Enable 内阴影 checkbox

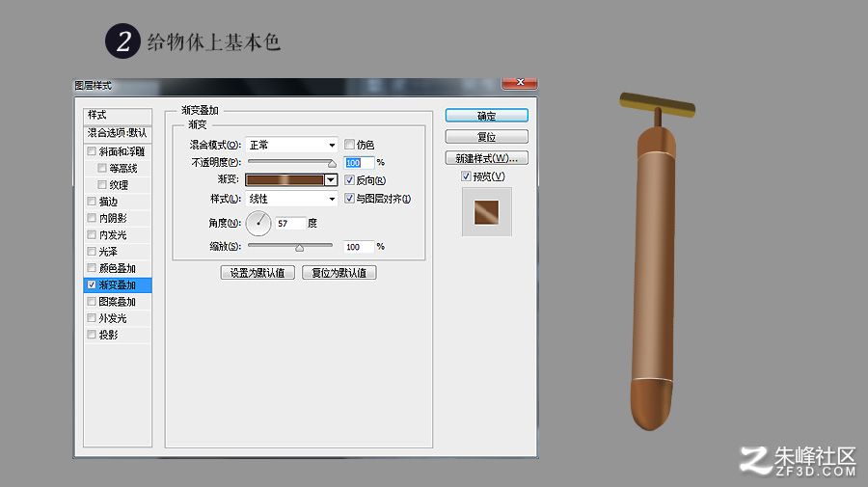click(92, 218)
